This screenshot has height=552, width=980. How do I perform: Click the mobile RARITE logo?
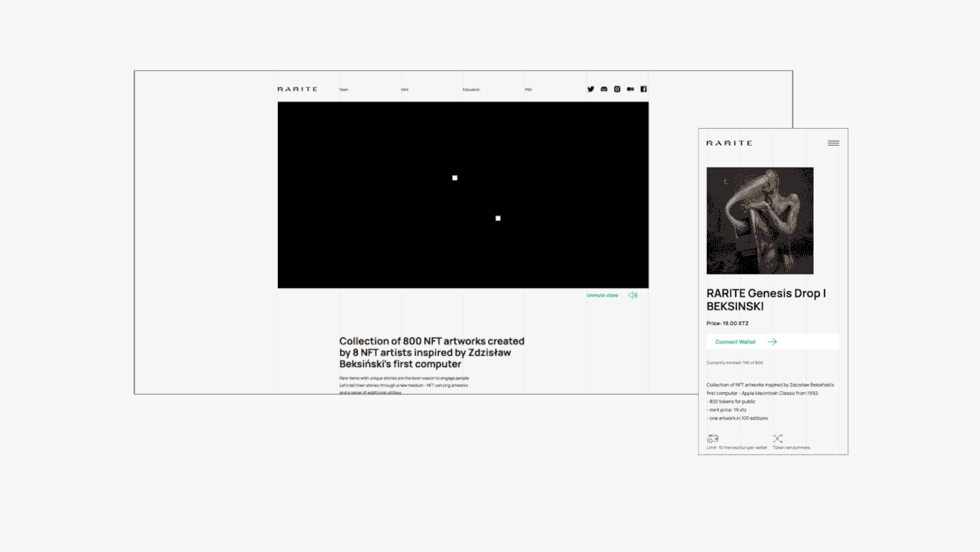click(729, 143)
